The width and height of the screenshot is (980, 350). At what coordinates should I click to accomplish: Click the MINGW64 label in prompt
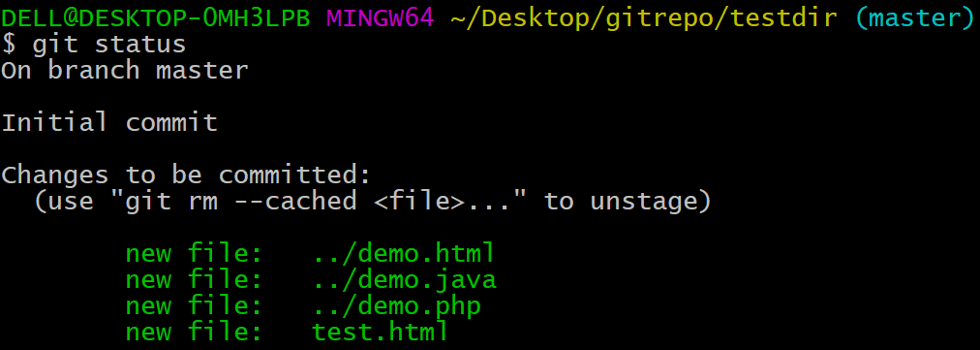[x=380, y=18]
